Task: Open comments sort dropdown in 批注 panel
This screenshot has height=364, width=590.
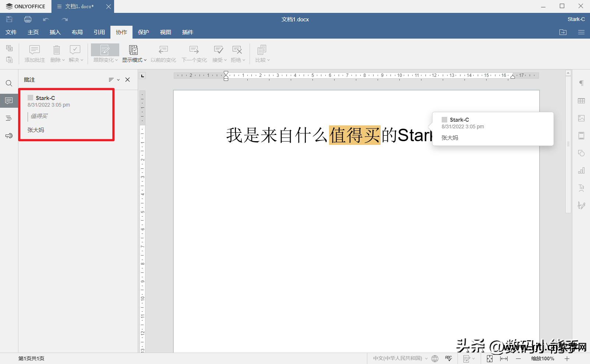Action: pyautogui.click(x=114, y=80)
